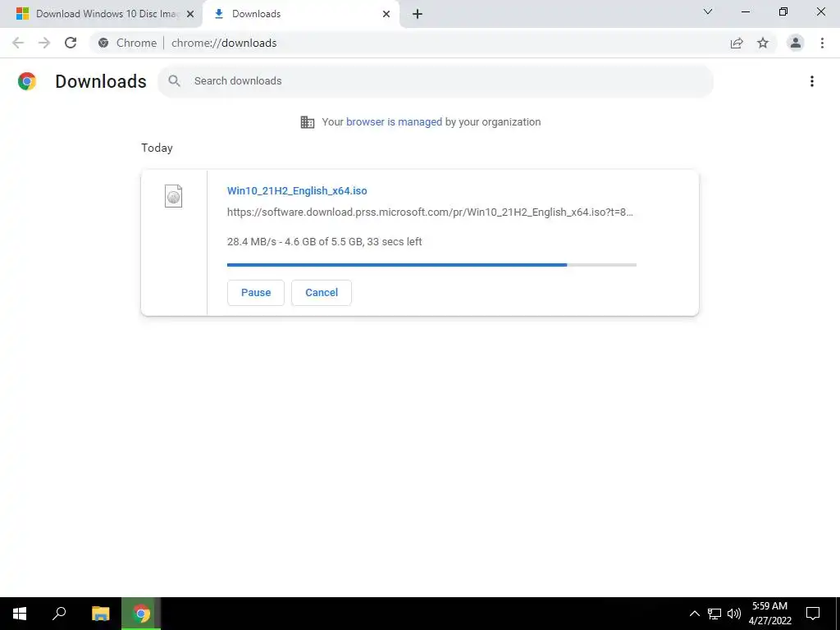This screenshot has width=840, height=630.
Task: Open the network status tray icon
Action: coord(714,614)
